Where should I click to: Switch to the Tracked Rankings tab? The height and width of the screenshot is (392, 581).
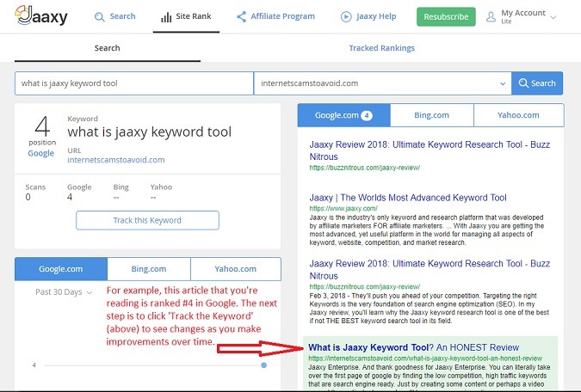[381, 48]
